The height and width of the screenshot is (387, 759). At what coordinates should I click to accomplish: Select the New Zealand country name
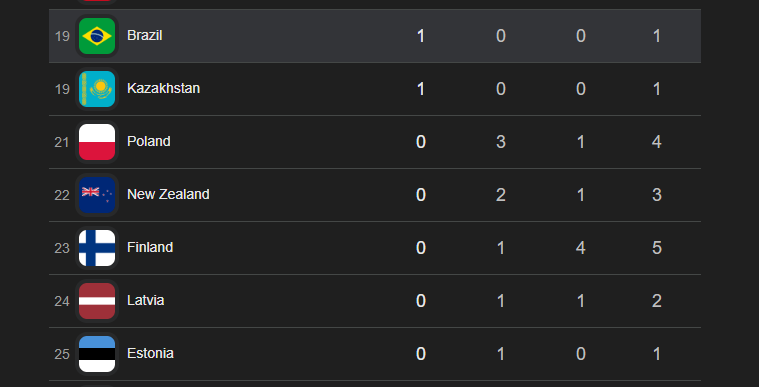click(168, 194)
